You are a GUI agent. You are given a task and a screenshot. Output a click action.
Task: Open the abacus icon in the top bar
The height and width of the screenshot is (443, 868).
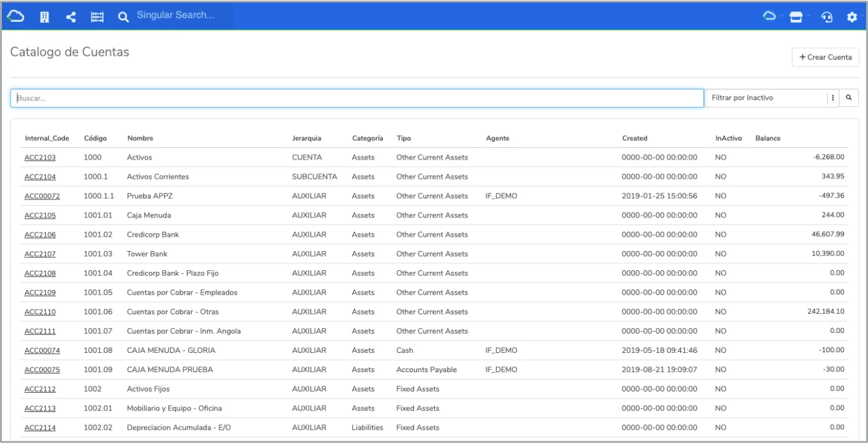pos(97,17)
